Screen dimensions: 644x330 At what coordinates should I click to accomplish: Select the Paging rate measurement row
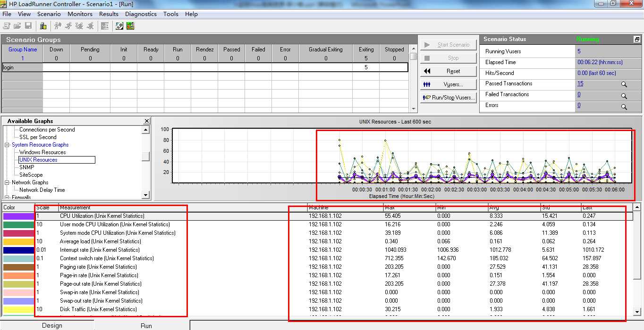(x=317, y=267)
